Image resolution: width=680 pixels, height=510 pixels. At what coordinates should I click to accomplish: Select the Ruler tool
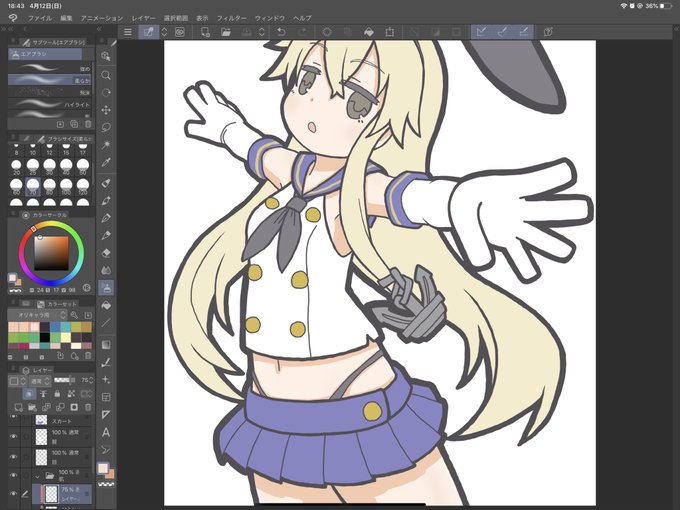pos(106,415)
